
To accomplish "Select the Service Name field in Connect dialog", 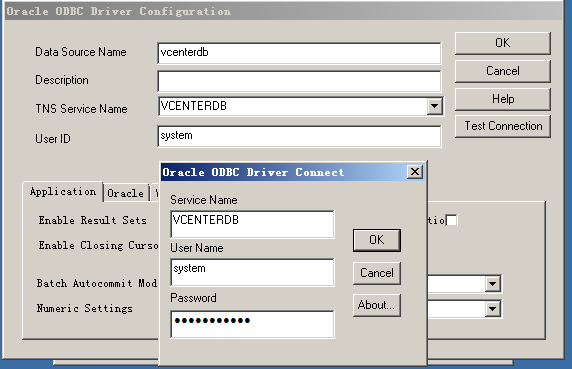I will [252, 224].
